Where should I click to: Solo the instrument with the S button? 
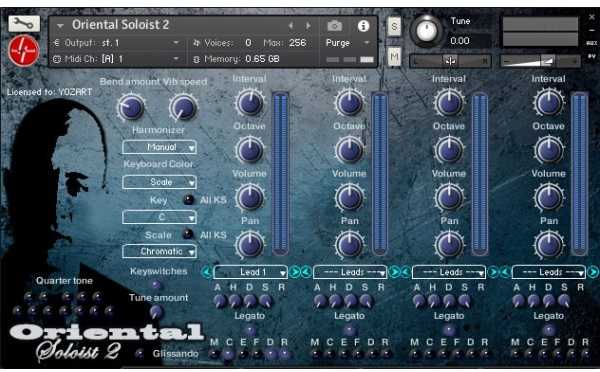[394, 26]
